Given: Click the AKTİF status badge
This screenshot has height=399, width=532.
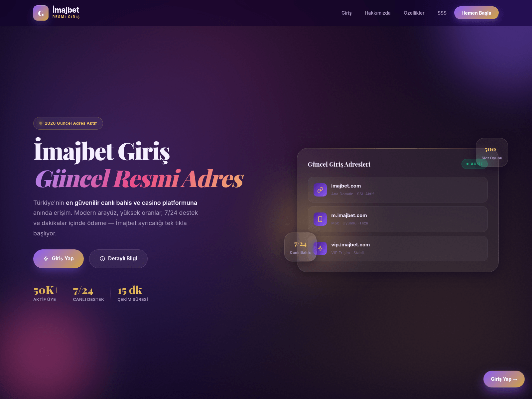Looking at the screenshot, I should click(474, 164).
